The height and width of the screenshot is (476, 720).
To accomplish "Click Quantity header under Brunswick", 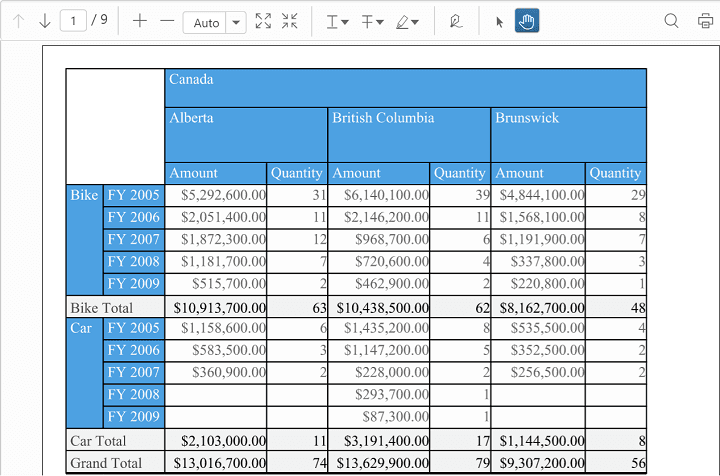I will coord(616,173).
